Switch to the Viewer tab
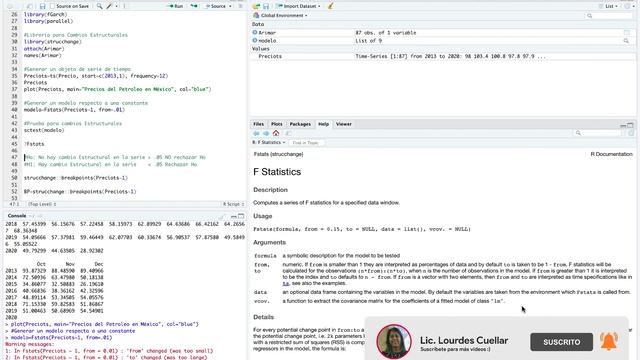The image size is (640, 360). [344, 124]
